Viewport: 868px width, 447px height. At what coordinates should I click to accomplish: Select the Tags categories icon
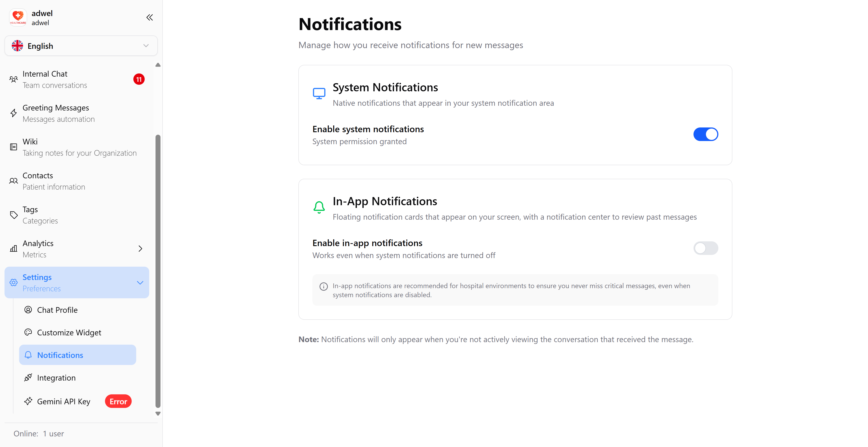click(14, 215)
